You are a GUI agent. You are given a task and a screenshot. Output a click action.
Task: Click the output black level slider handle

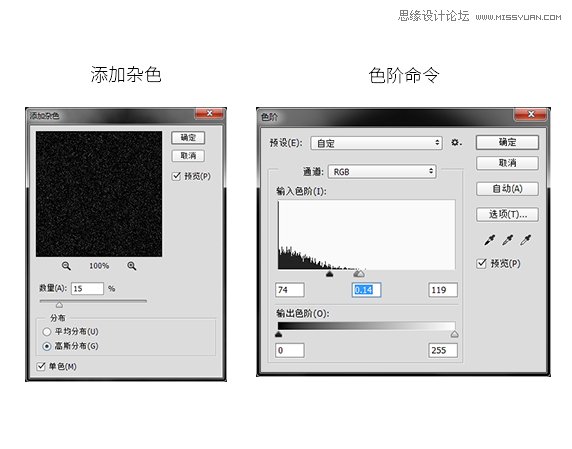[x=279, y=334]
